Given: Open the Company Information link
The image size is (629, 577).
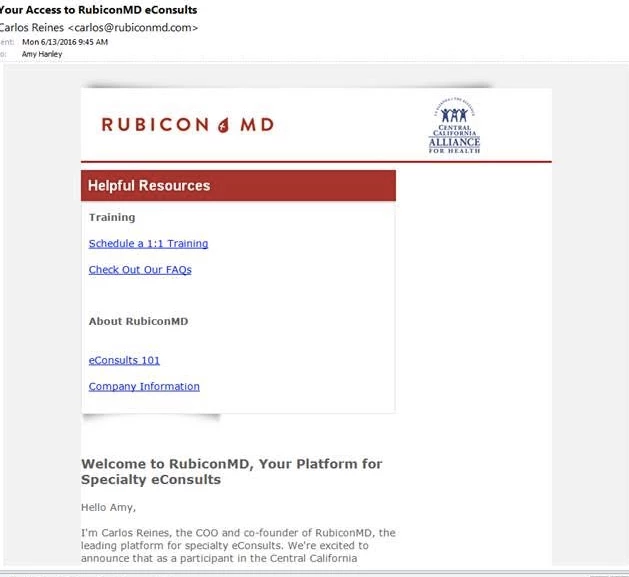Looking at the screenshot, I should tap(144, 386).
